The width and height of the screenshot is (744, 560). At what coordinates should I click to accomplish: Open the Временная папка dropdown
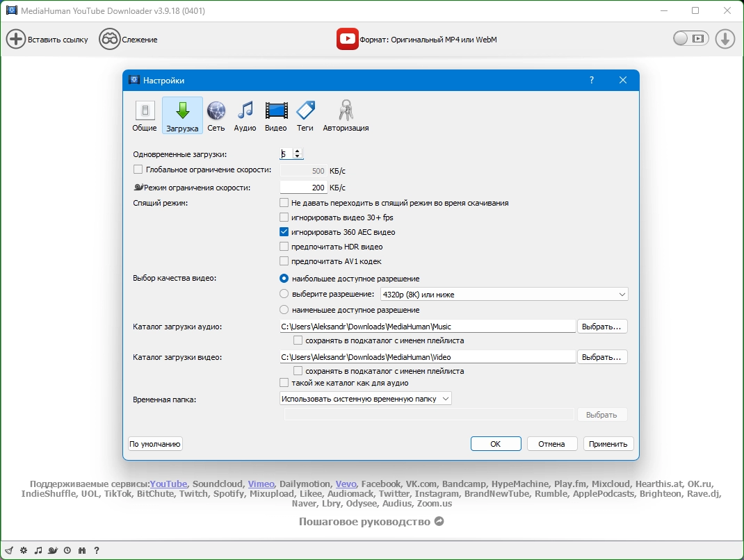(365, 399)
